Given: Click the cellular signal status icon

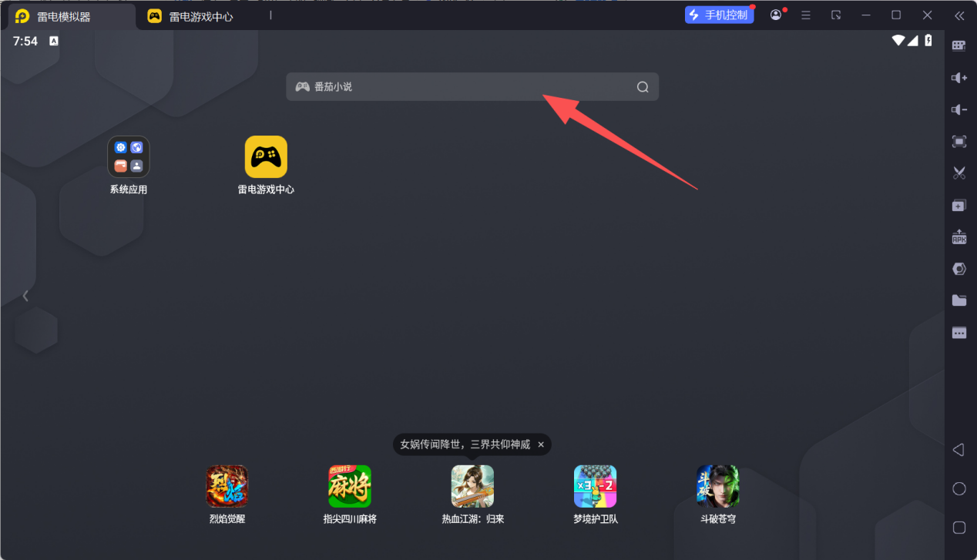Looking at the screenshot, I should (912, 41).
